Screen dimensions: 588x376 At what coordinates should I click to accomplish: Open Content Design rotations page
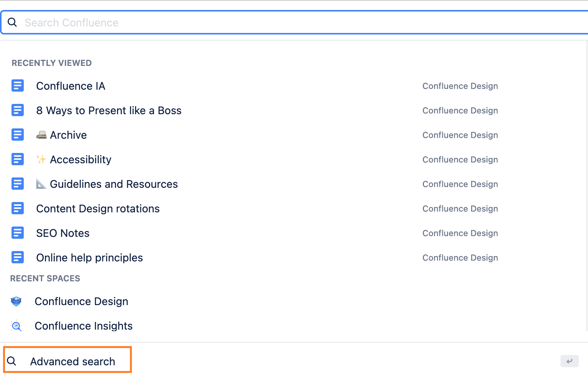98,209
